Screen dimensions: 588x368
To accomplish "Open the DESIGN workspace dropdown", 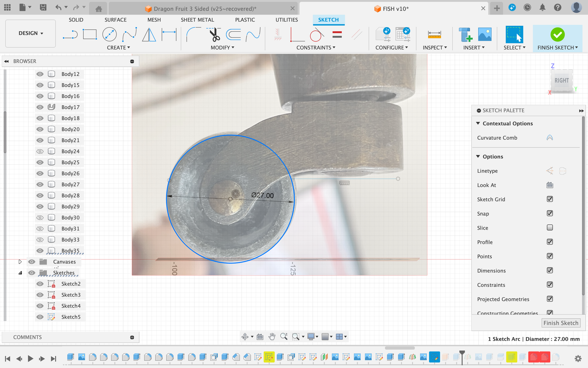I will point(31,33).
